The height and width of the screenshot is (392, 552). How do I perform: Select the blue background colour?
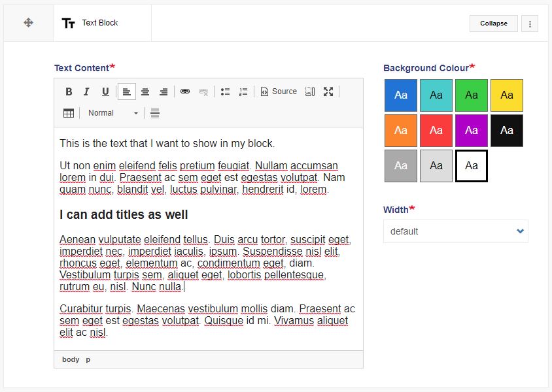tap(401, 95)
